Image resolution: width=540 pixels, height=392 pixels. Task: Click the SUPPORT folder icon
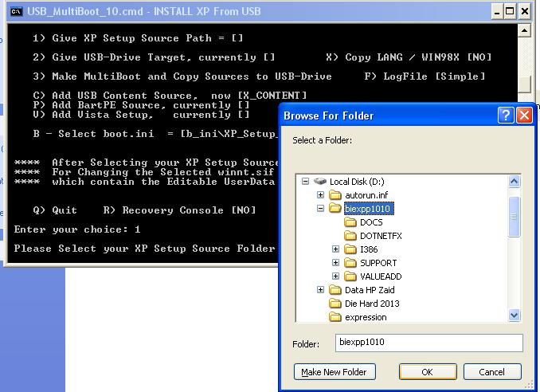click(x=350, y=263)
